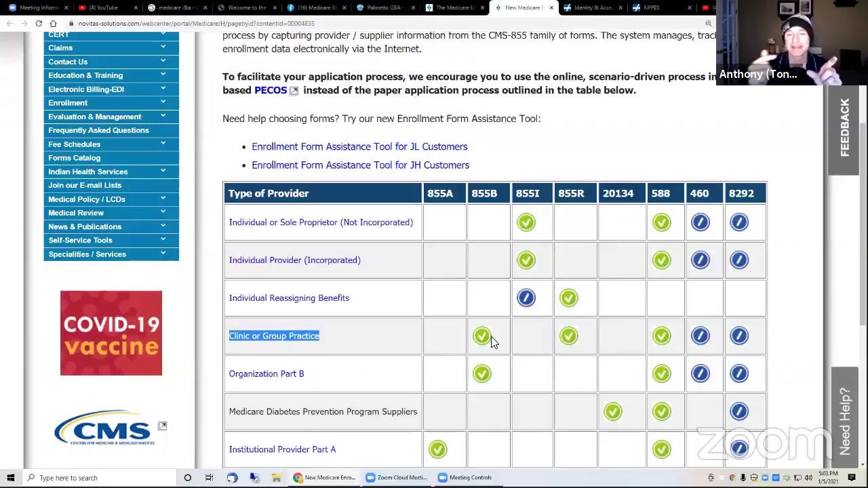868x488 pixels.
Task: Click the zoom magnifier icon in the address bar
Action: (708, 23)
